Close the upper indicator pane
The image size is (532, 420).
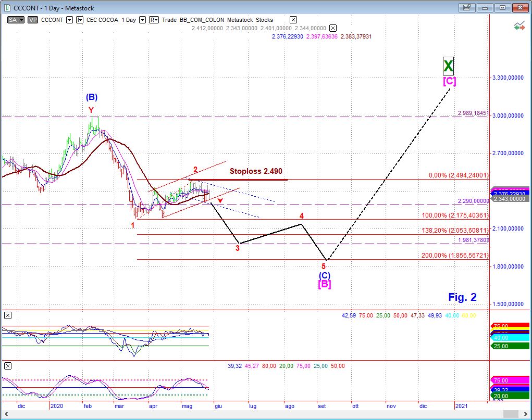7,315
